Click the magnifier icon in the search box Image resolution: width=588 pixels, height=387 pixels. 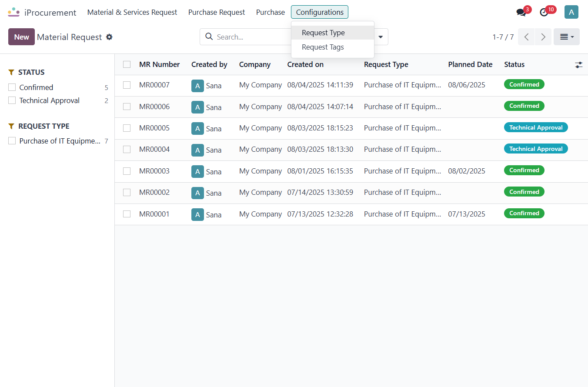209,37
